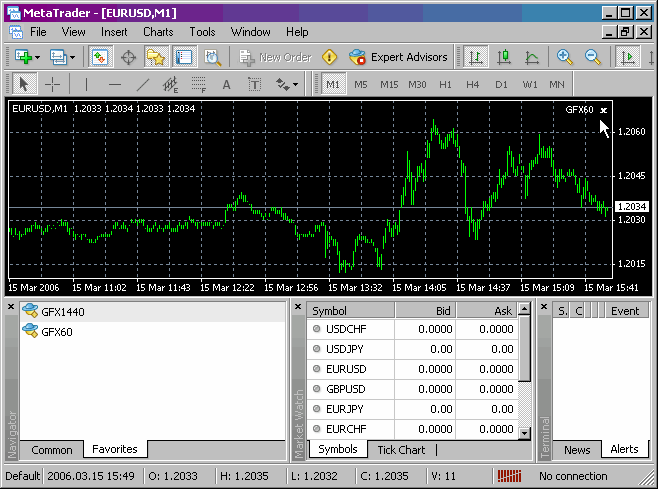This screenshot has height=489, width=658.
Task: Select GFX1440 expert in Navigator
Action: coord(153,312)
